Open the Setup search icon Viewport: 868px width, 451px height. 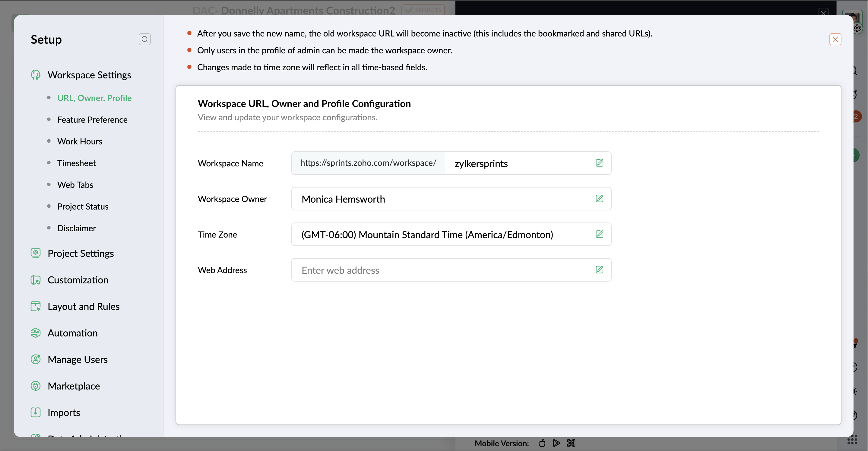tap(144, 39)
